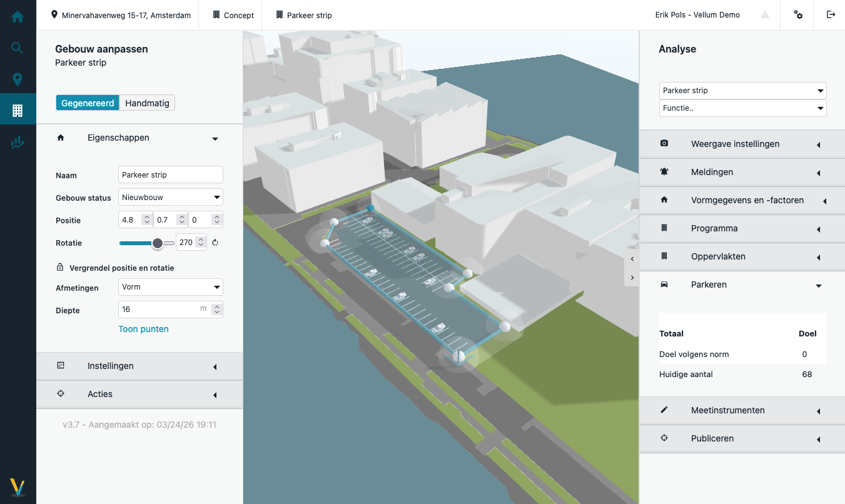The image size is (845, 504).
Task: Click the Toon punten link
Action: click(143, 329)
